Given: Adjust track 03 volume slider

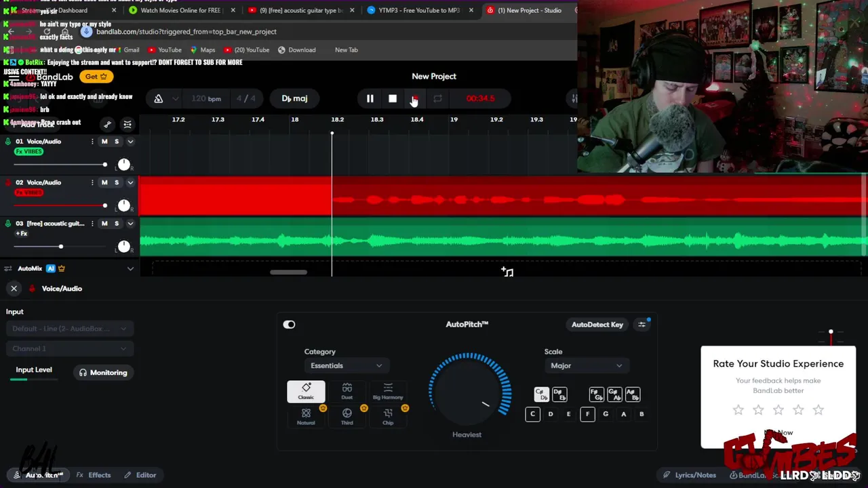Looking at the screenshot, I should point(60,247).
